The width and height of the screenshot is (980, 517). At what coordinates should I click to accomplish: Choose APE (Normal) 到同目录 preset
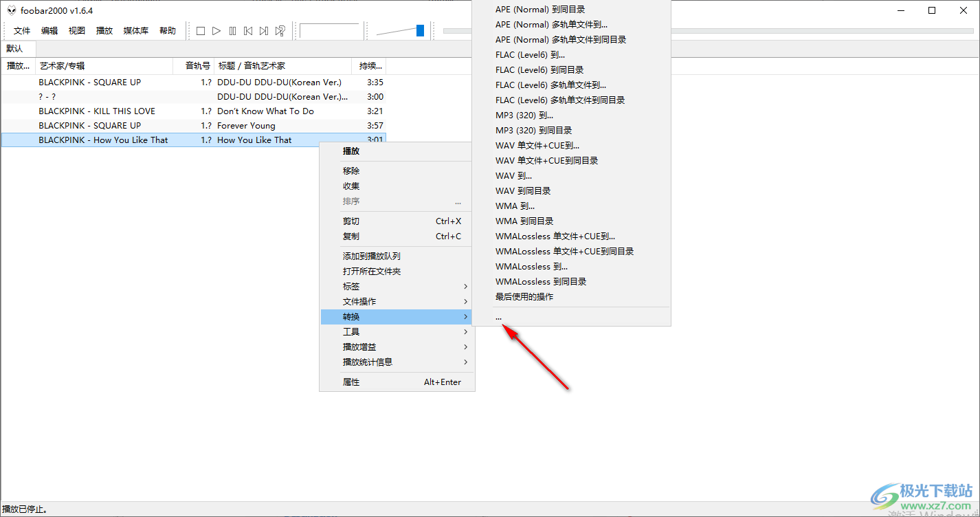571,10
